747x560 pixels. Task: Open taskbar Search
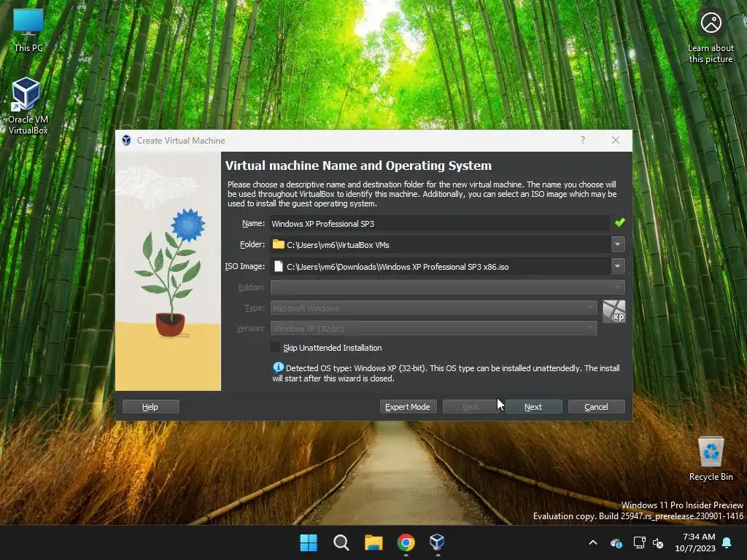tap(341, 542)
